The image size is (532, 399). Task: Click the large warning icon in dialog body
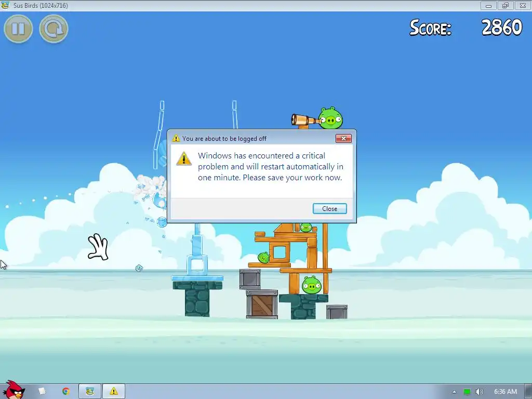184,159
